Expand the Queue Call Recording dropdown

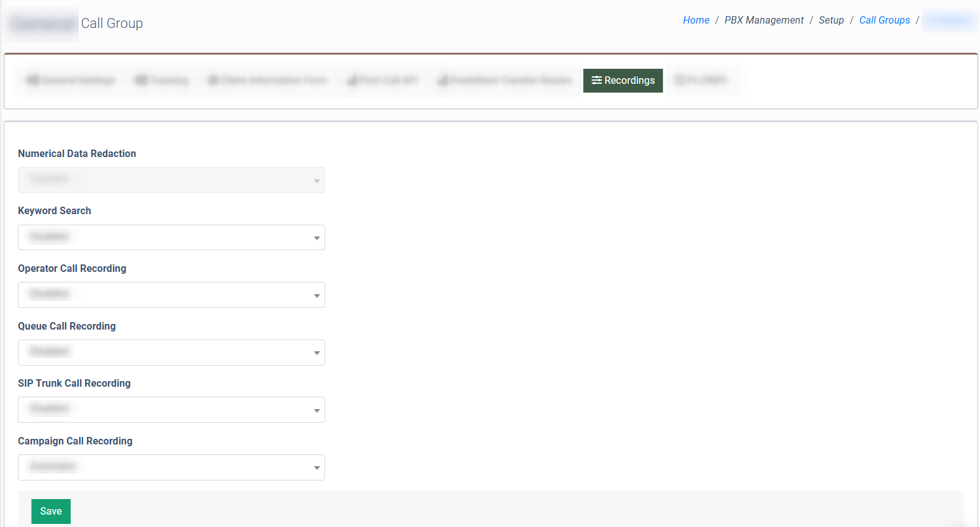point(171,353)
